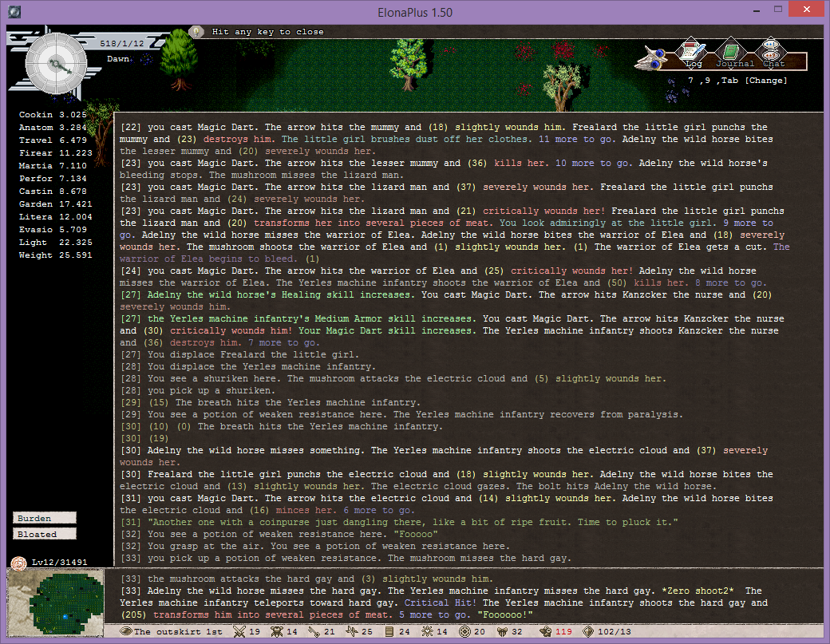Click the 'Weight 25.591' skill entry
830x644 pixels.
click(56, 255)
